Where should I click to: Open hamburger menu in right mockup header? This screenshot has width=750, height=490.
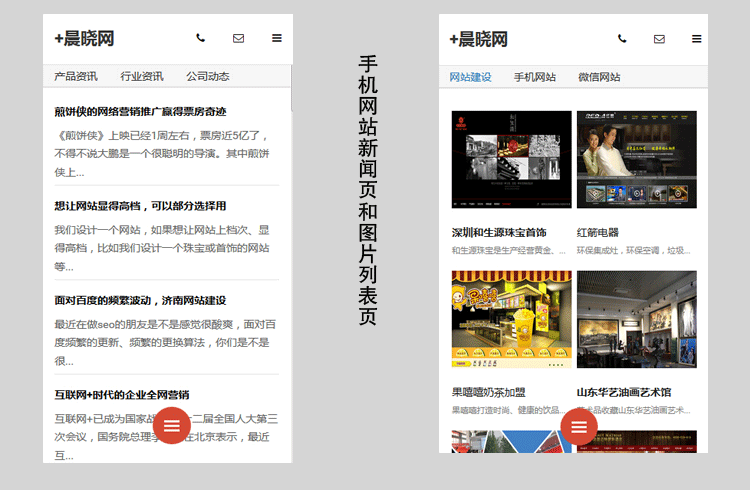pos(696,39)
